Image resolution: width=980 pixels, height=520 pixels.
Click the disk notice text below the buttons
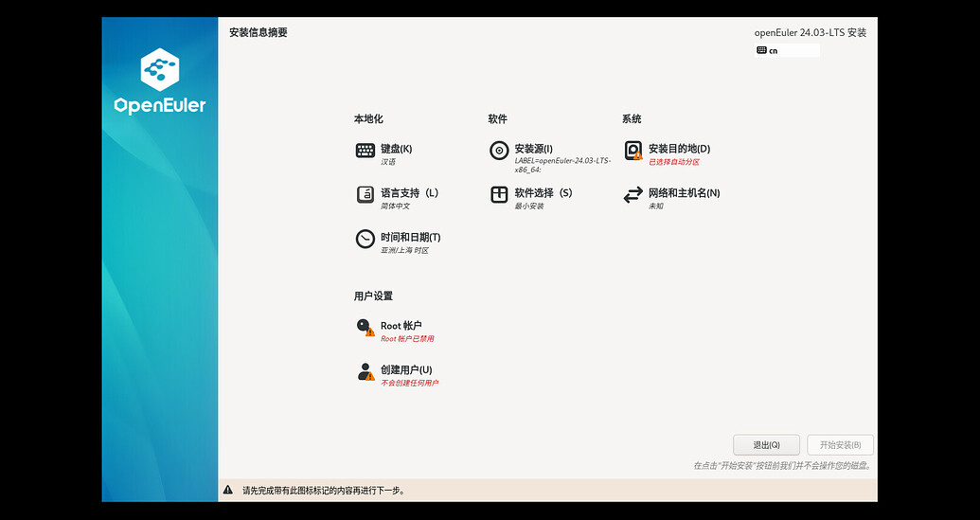point(782,466)
